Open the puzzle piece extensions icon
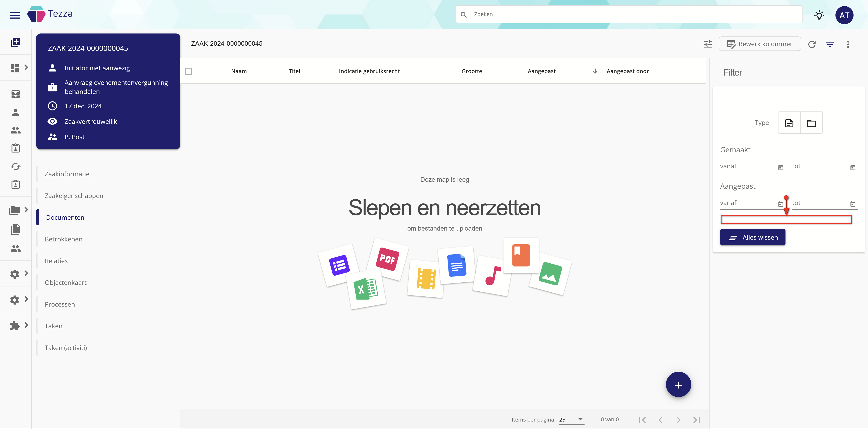This screenshot has height=429, width=868. 15,325
